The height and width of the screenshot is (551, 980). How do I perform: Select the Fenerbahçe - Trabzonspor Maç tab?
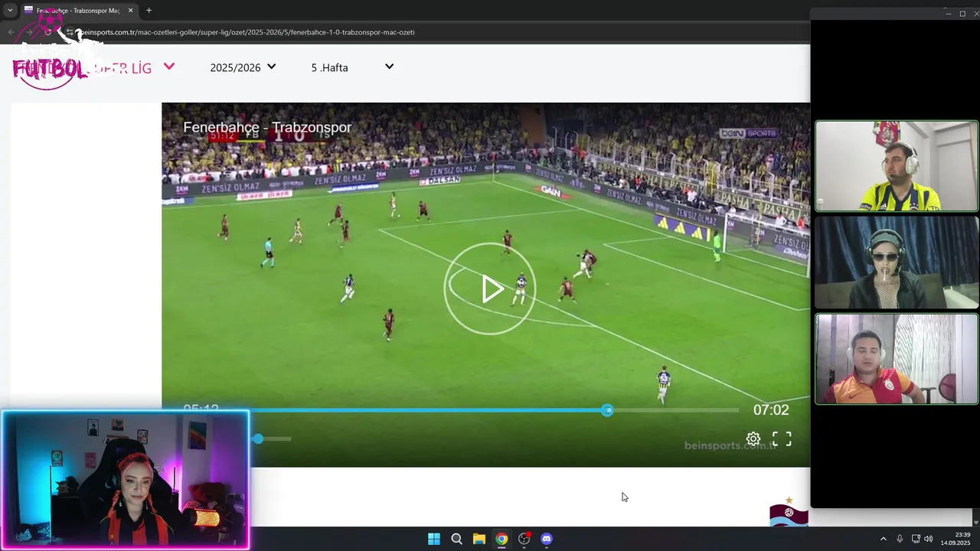coord(78,11)
